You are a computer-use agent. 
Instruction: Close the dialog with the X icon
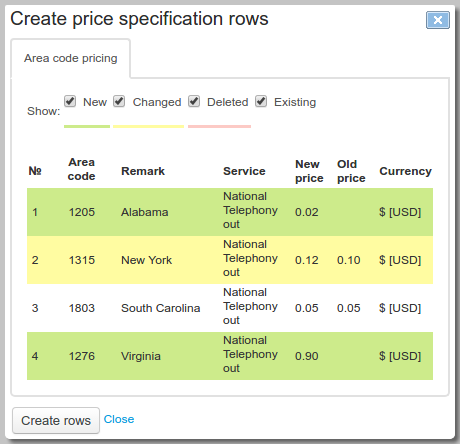(x=438, y=20)
